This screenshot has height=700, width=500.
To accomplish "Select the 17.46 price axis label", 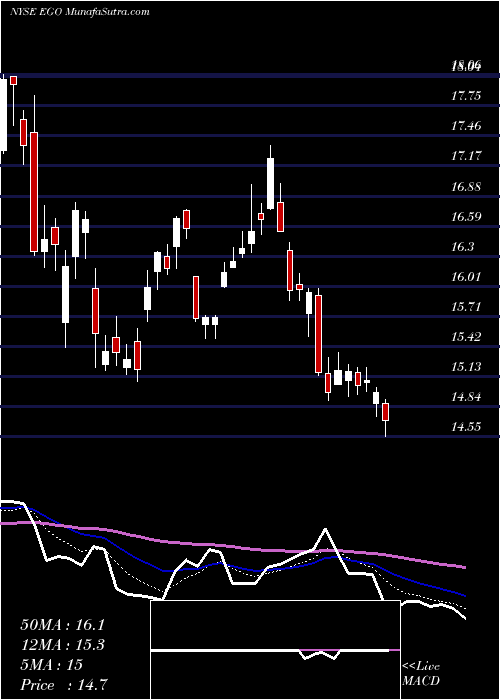I will coord(466,126).
